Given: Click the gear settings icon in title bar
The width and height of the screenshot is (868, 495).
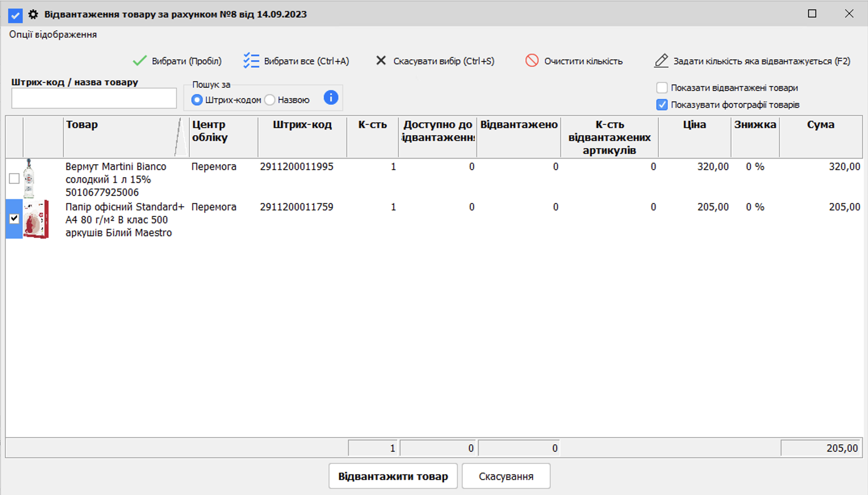Looking at the screenshot, I should 33,15.
